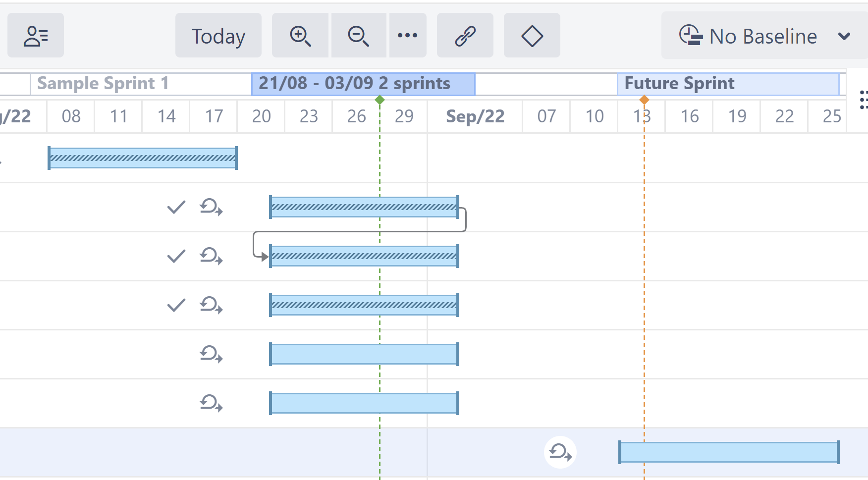Open the resources panel icon
Viewport: 868px width, 480px height.
[36, 36]
